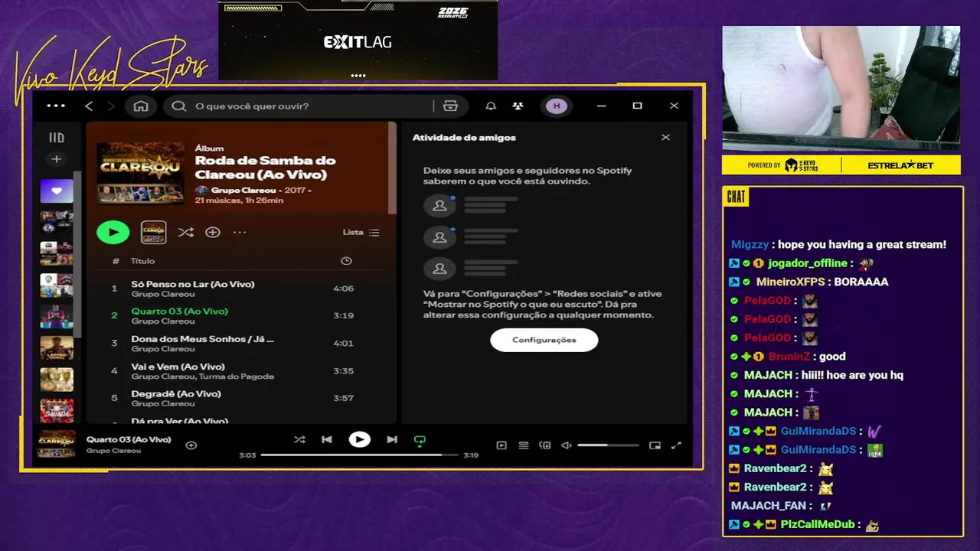Screen dimensions: 980x551
Task: Open 'Turma do Pagode' artist link
Action: pos(237,377)
